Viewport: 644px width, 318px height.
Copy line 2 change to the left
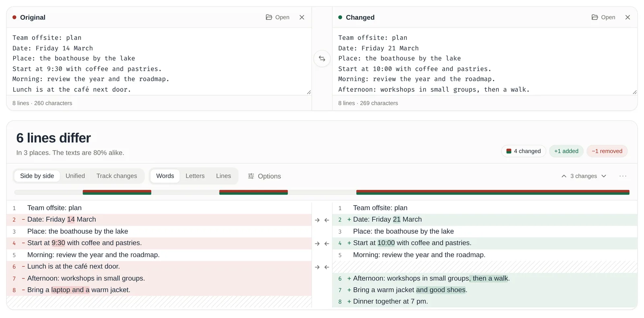pyautogui.click(x=327, y=220)
